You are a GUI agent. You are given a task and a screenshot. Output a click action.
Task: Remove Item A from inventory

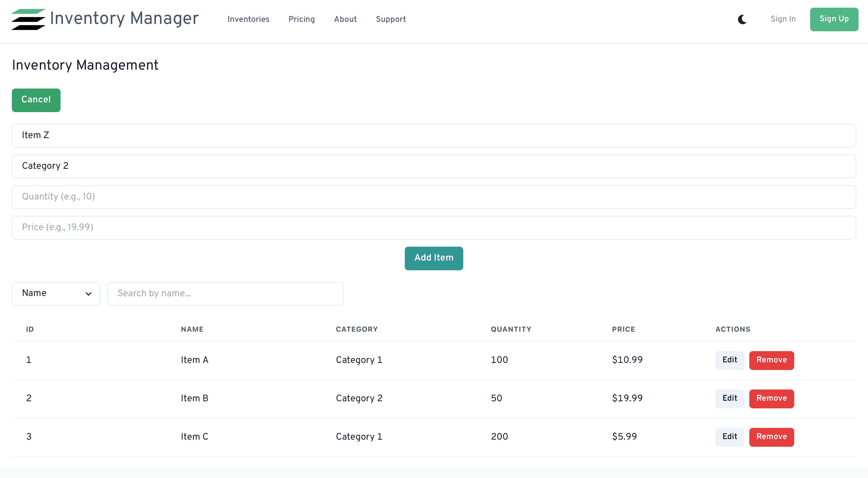point(771,360)
